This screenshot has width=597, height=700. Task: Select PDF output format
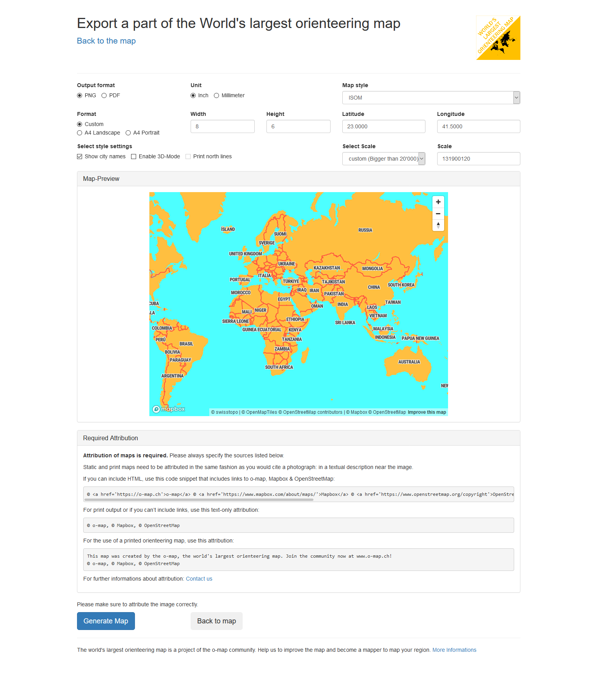pyautogui.click(x=104, y=96)
